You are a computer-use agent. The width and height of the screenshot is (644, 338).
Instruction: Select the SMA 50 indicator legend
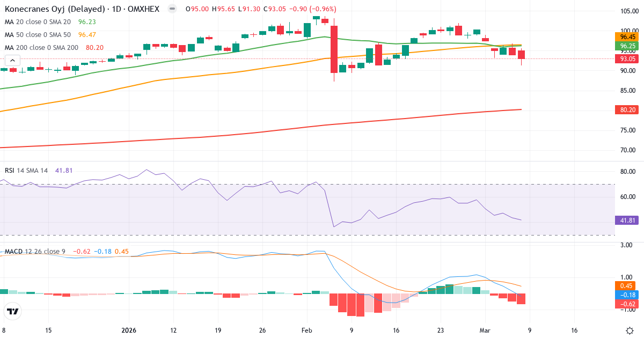[x=38, y=34]
